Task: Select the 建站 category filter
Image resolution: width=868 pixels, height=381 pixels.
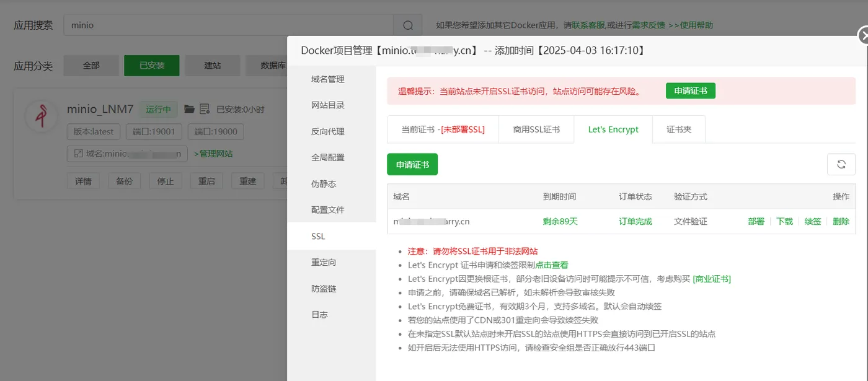Action: point(213,65)
